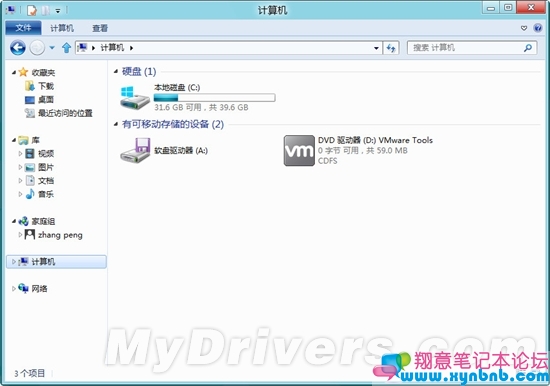Image resolution: width=550 pixels, height=386 pixels.
Task: Open 下载 folder in favorites
Action: [x=46, y=86]
